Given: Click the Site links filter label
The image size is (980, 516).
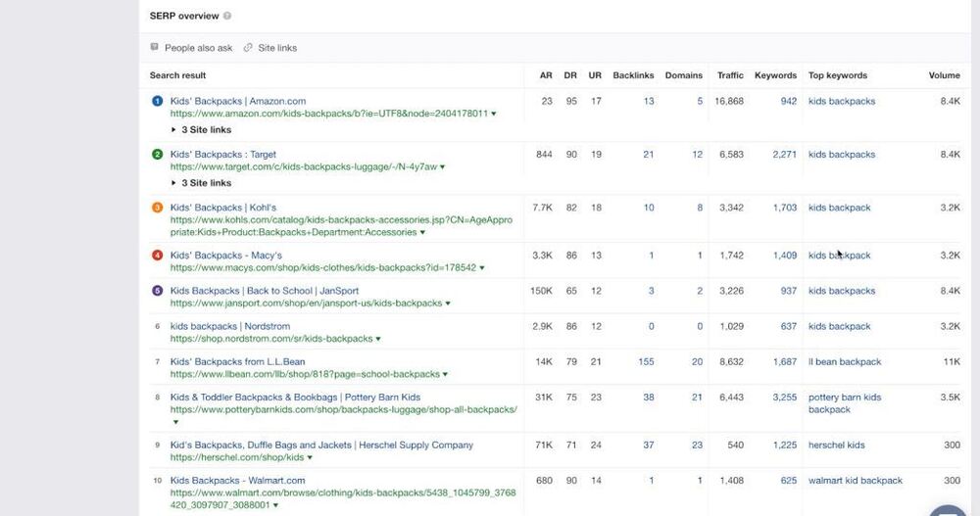Looking at the screenshot, I should [277, 47].
